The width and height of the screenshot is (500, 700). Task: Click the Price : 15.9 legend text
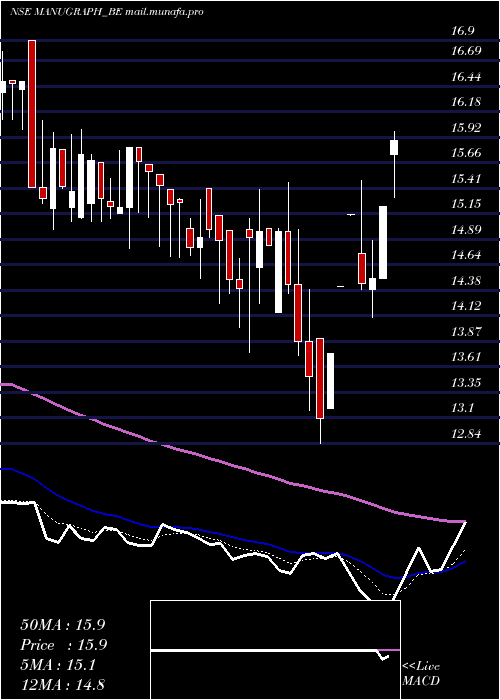pyautogui.click(x=64, y=645)
